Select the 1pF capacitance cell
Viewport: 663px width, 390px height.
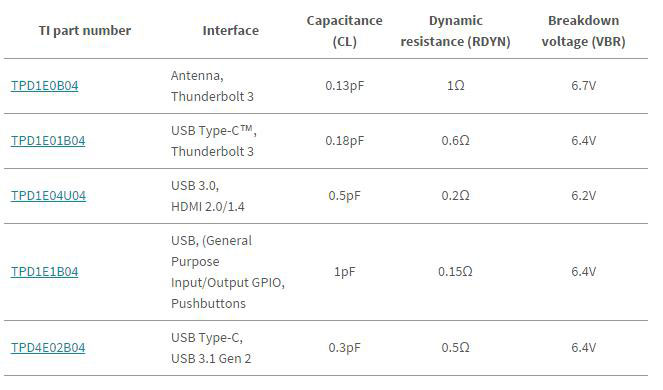[x=344, y=272]
